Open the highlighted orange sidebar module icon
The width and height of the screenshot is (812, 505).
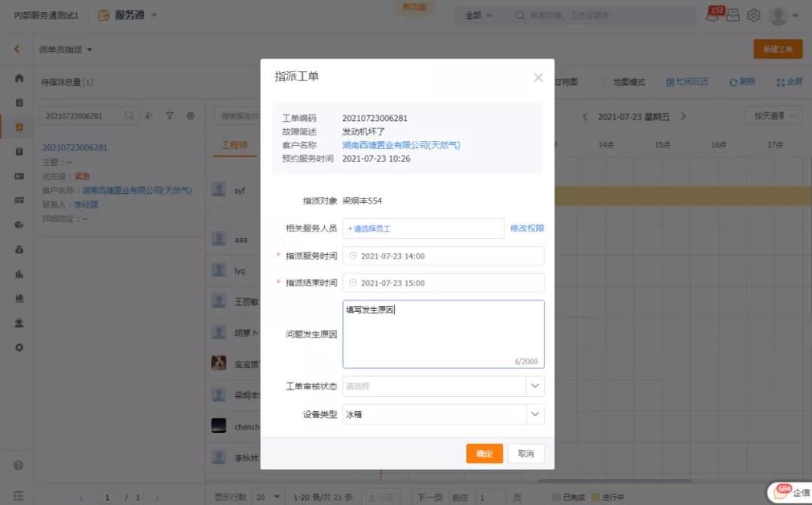tap(19, 127)
